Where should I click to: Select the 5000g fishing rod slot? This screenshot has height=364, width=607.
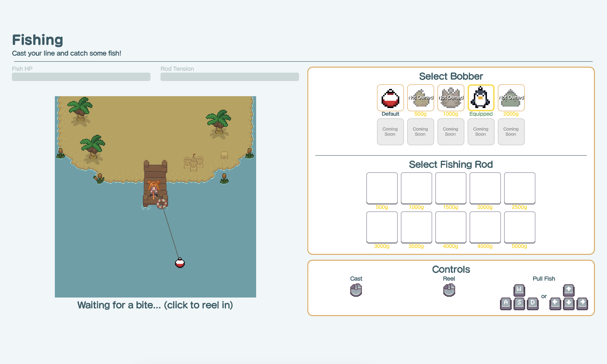[x=520, y=227]
